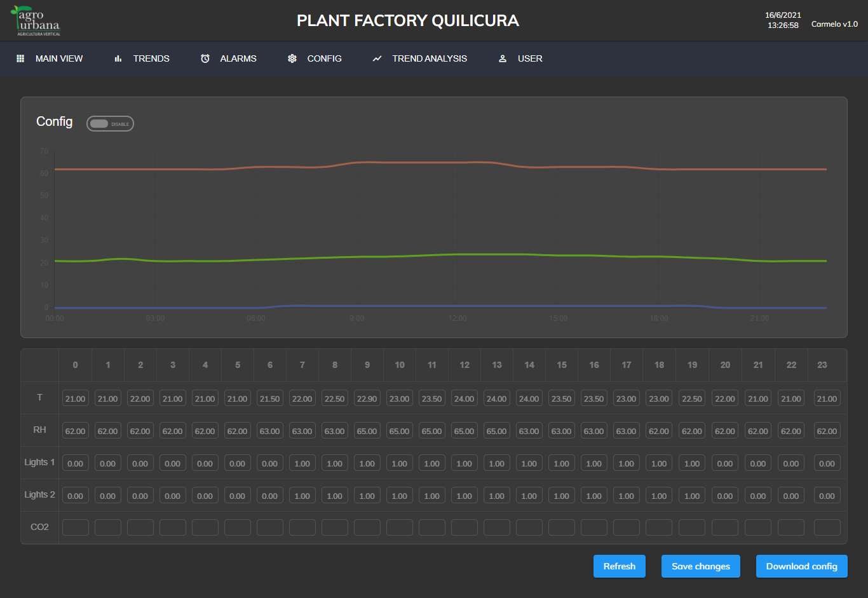Select the T input field for hour 0
The width and height of the screenshot is (868, 598).
coord(76,398)
